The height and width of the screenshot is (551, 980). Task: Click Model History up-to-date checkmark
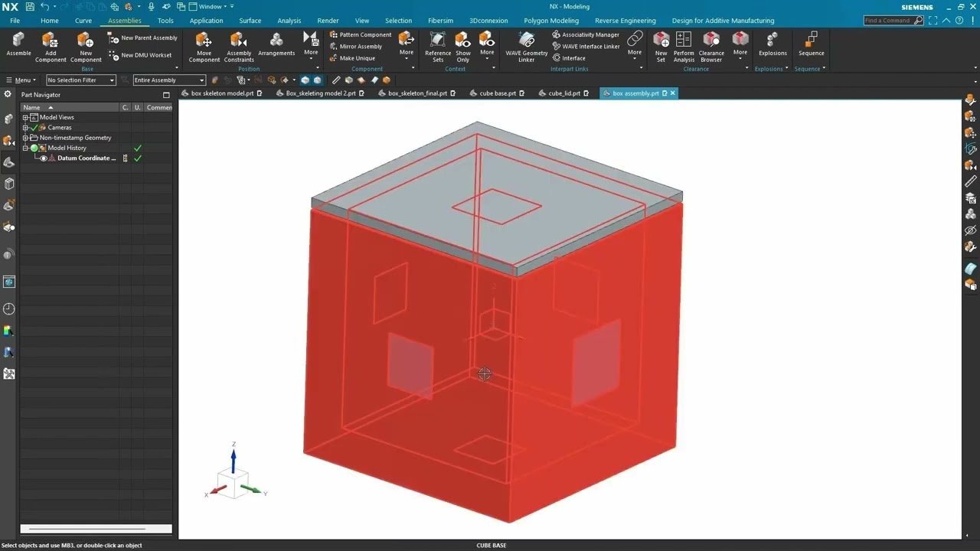138,148
